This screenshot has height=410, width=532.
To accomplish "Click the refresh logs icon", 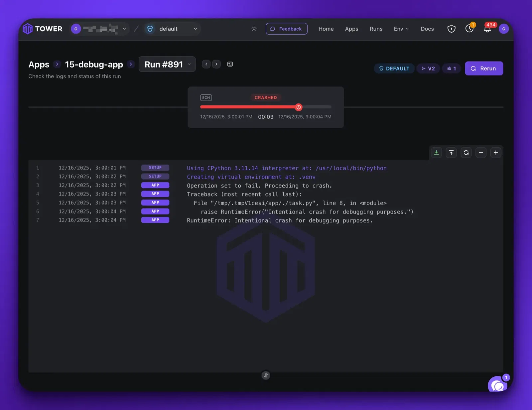I will [x=466, y=153].
